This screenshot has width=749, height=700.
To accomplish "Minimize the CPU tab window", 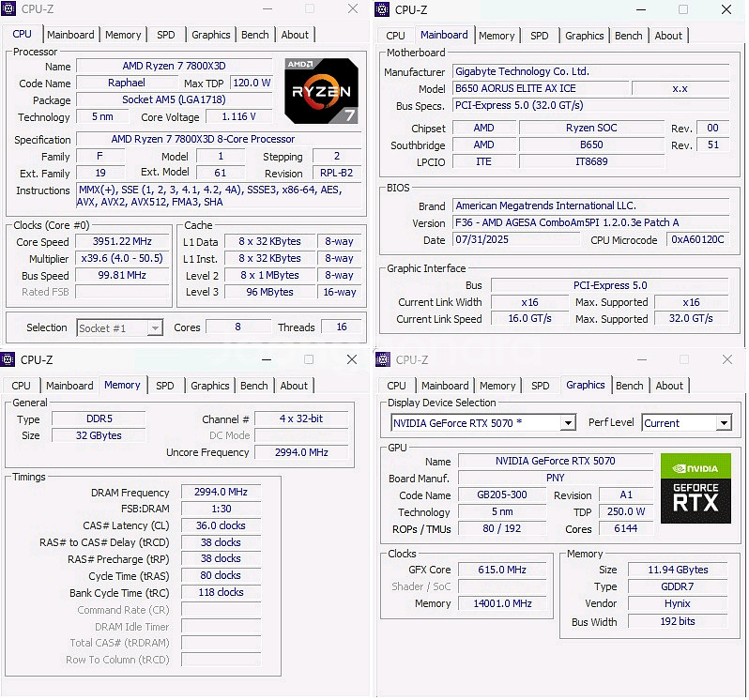I will coord(267,9).
